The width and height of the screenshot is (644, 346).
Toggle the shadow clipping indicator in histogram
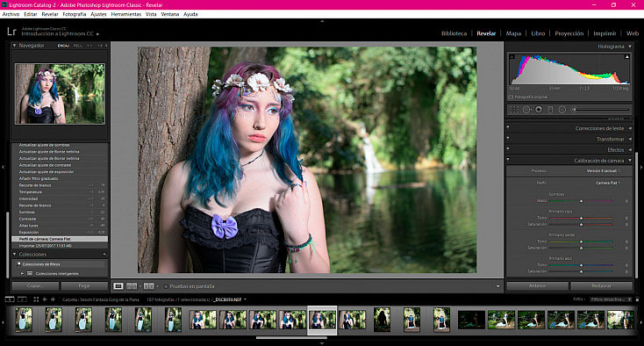pyautogui.click(x=512, y=57)
